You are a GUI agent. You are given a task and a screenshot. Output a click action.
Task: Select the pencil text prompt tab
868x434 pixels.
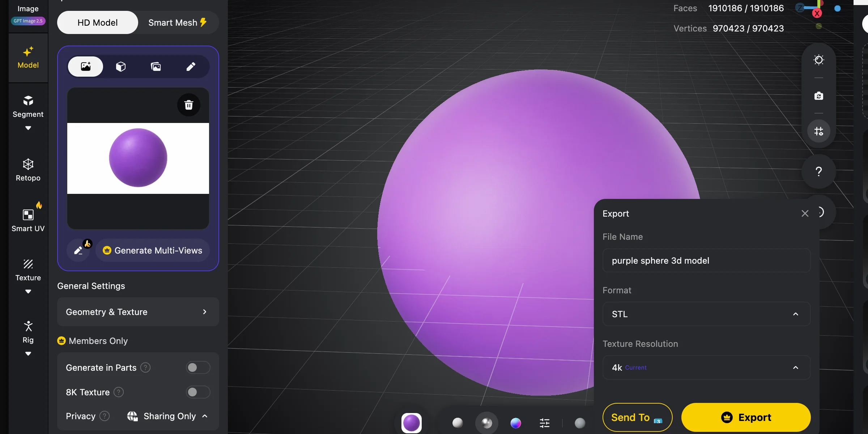[191, 67]
